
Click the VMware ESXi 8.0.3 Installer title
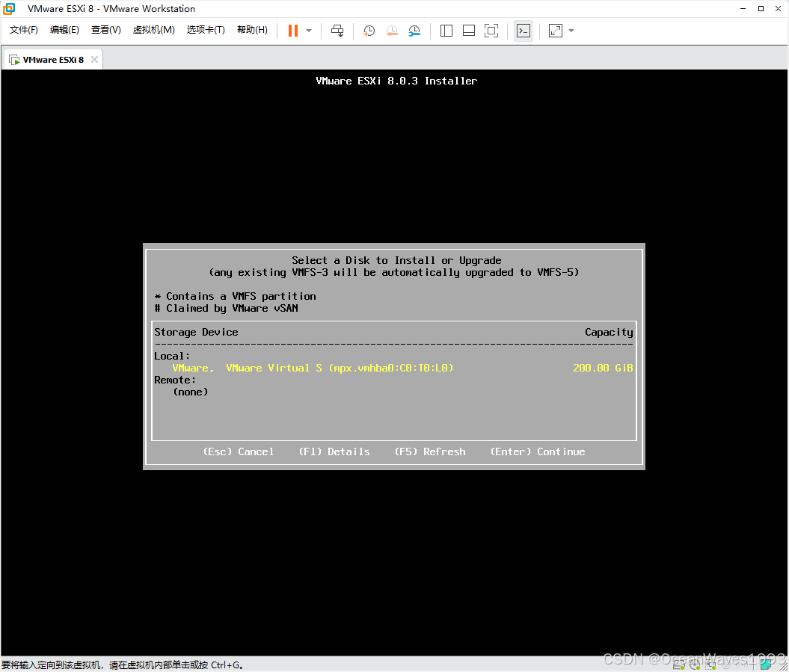click(396, 81)
